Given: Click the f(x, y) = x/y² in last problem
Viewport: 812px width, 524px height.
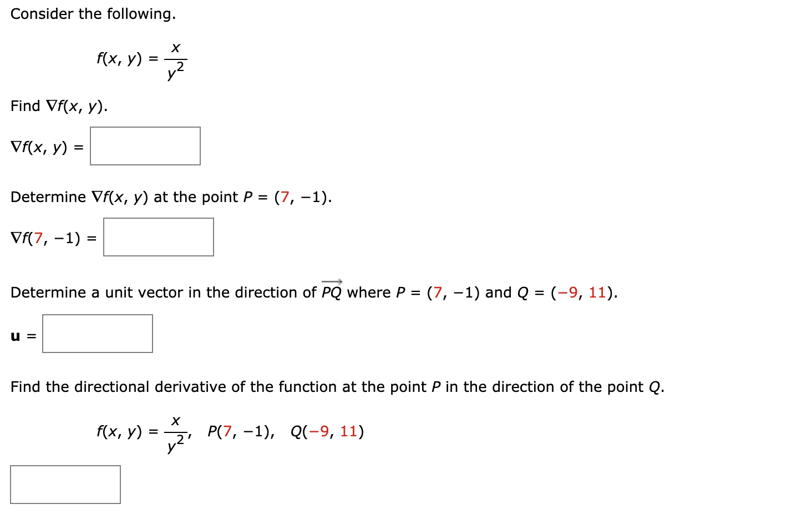Looking at the screenshot, I should [141, 432].
